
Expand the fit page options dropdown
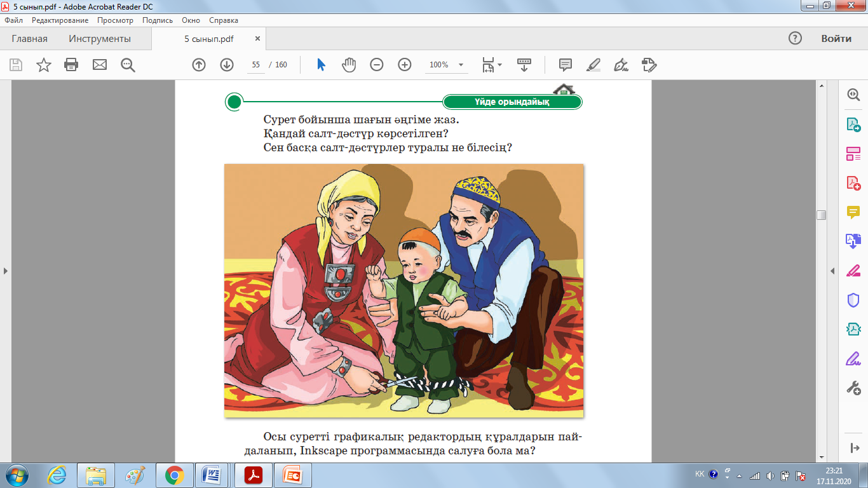492,65
